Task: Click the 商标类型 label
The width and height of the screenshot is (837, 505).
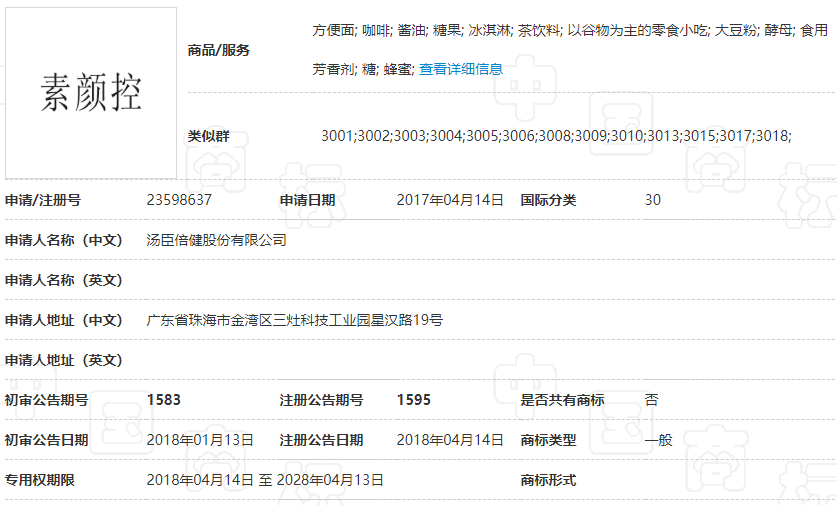Action: click(x=548, y=440)
